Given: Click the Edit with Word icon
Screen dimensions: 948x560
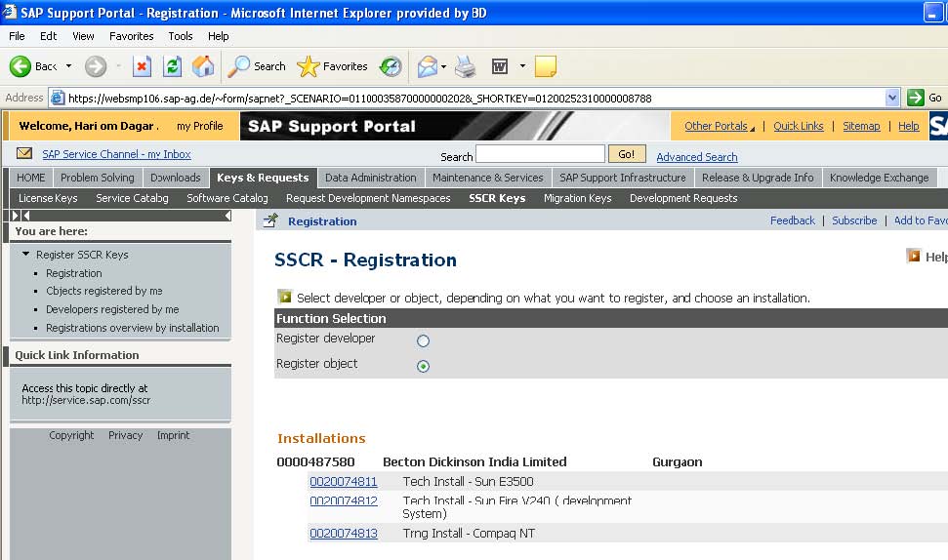Looking at the screenshot, I should point(500,66).
